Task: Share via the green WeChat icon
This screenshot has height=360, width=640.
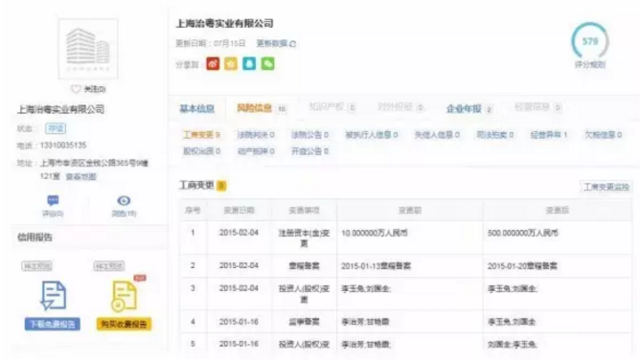Action: point(267,64)
